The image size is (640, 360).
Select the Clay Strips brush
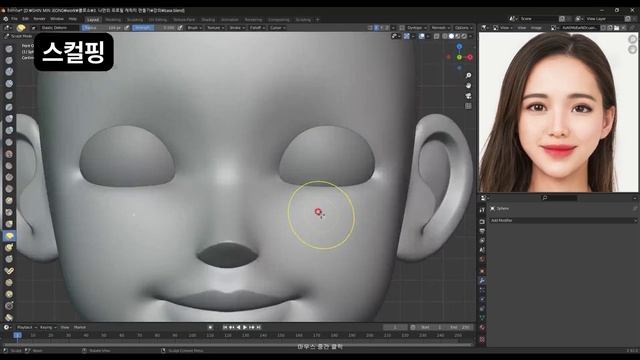point(9,84)
